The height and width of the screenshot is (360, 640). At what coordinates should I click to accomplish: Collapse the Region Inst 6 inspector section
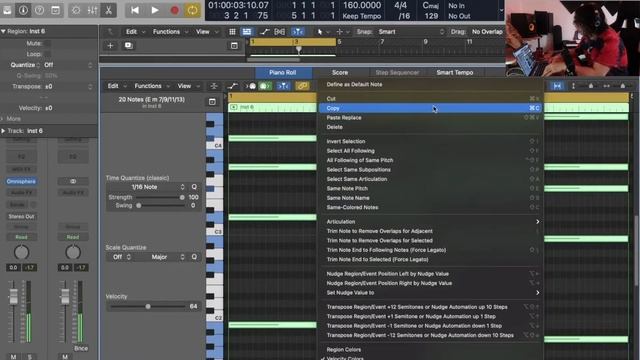point(3,31)
